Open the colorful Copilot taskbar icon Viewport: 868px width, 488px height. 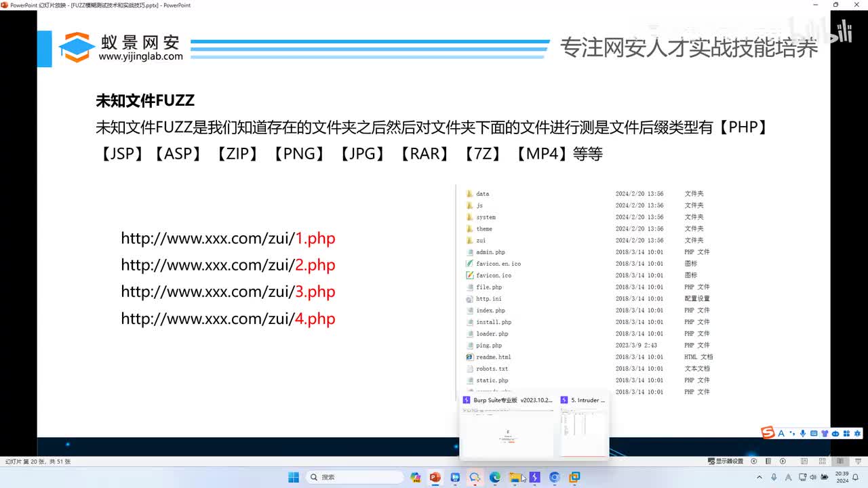(416, 477)
